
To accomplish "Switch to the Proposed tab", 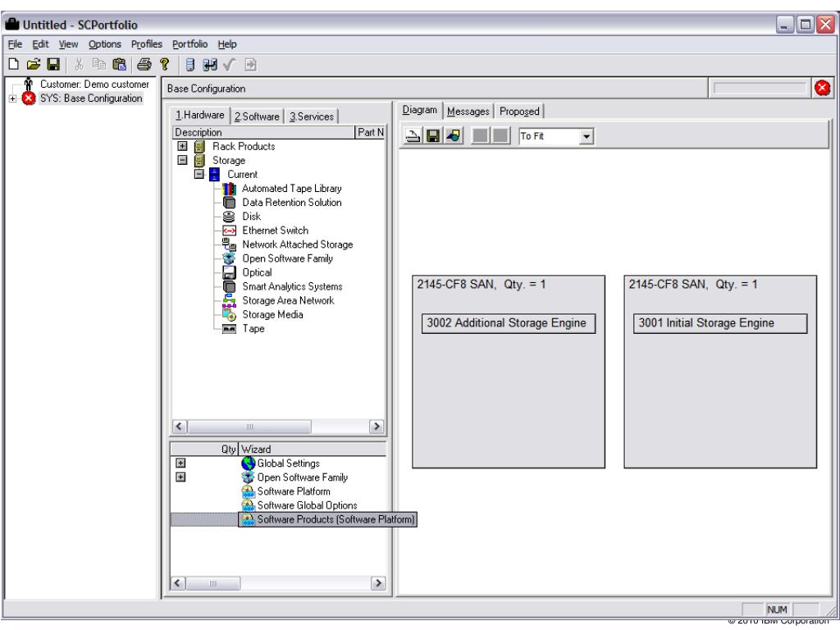I will click(x=519, y=111).
